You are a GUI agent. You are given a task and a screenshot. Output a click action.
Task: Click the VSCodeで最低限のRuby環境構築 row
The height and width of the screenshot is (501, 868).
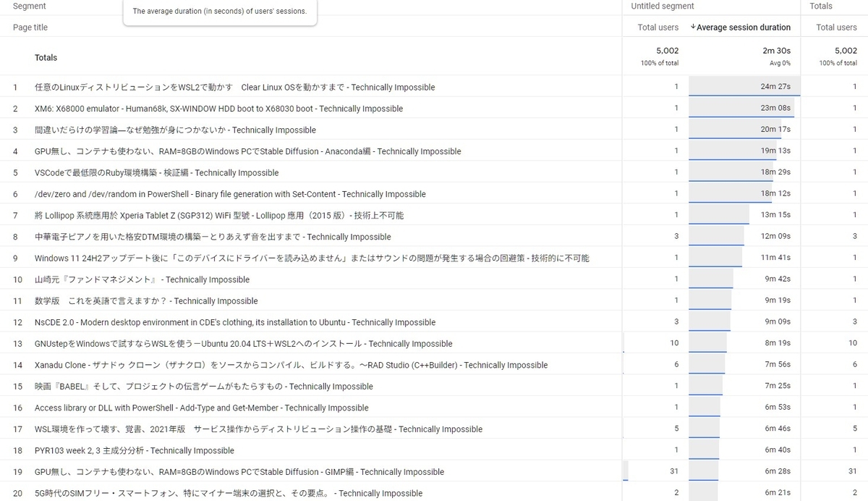[156, 172]
